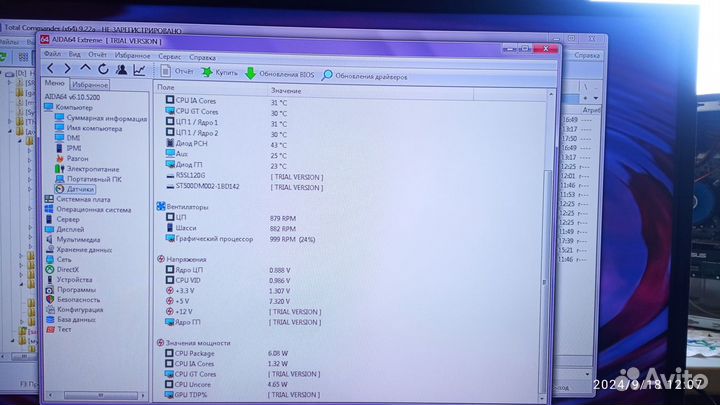This screenshot has width=720, height=405.
Task: Open the graph chart toolbar icon
Action: 139,70
